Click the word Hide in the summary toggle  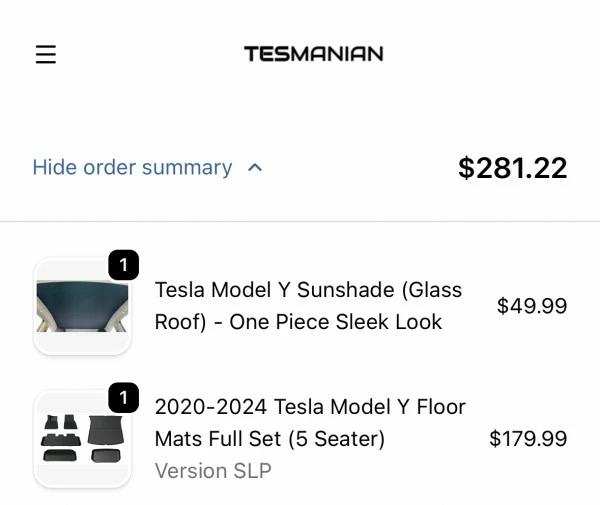point(54,168)
